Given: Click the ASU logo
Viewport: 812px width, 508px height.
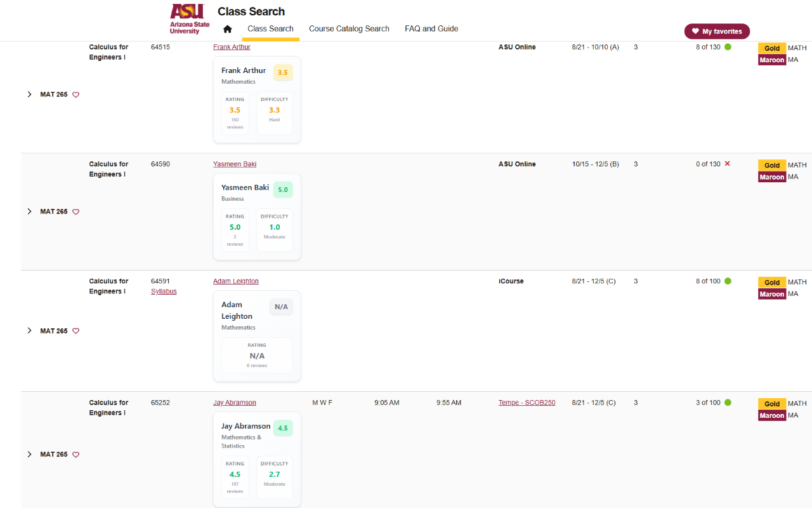Looking at the screenshot, I should (x=189, y=18).
